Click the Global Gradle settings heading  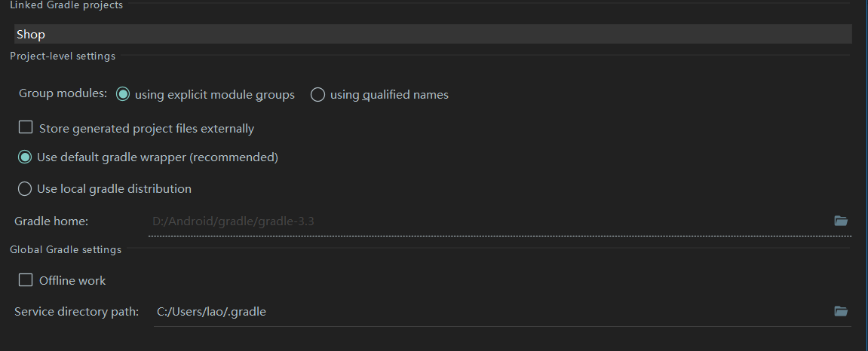(66, 250)
